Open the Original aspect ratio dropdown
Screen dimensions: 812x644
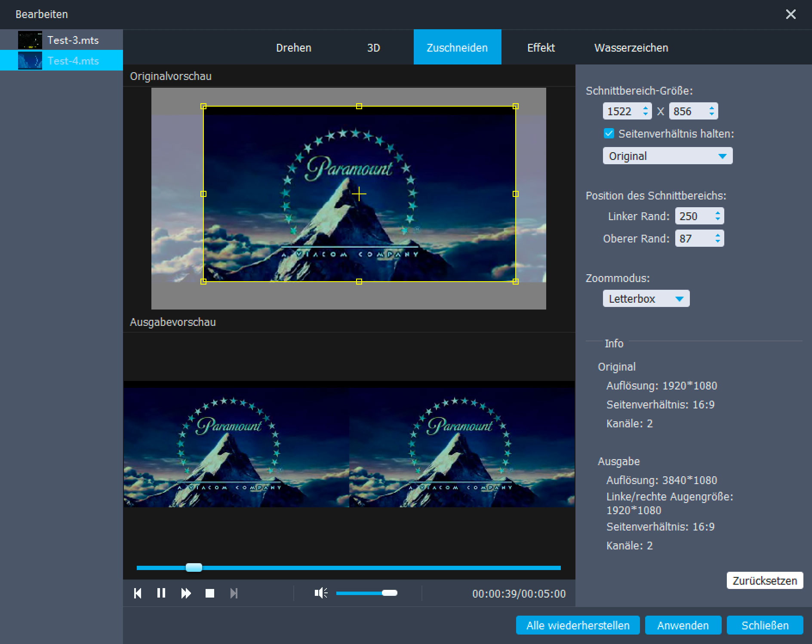667,156
